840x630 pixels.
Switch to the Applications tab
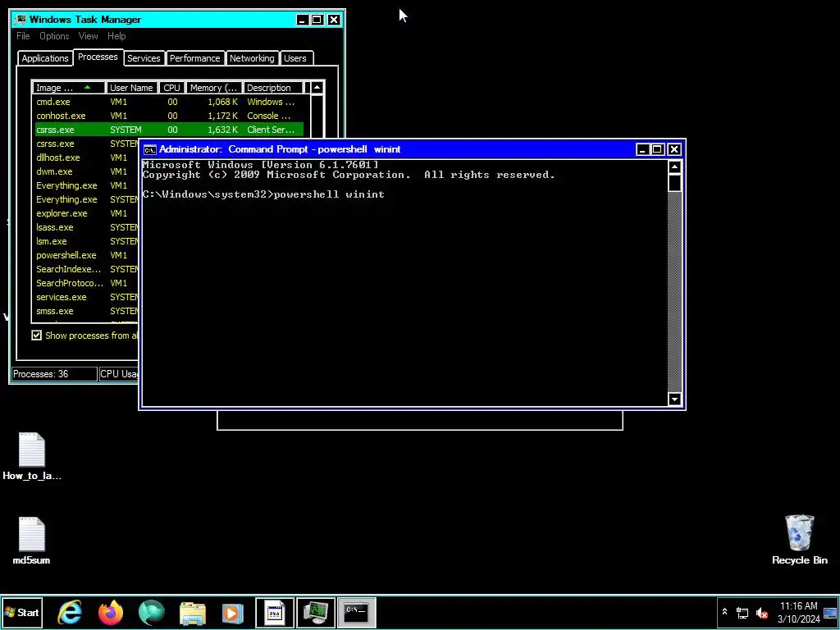(45, 58)
